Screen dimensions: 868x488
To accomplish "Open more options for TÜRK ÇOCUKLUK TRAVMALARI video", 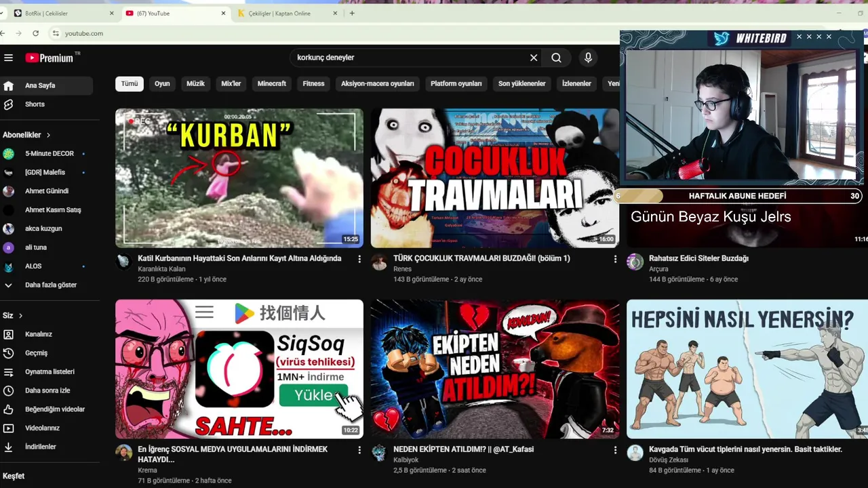I will click(x=615, y=259).
